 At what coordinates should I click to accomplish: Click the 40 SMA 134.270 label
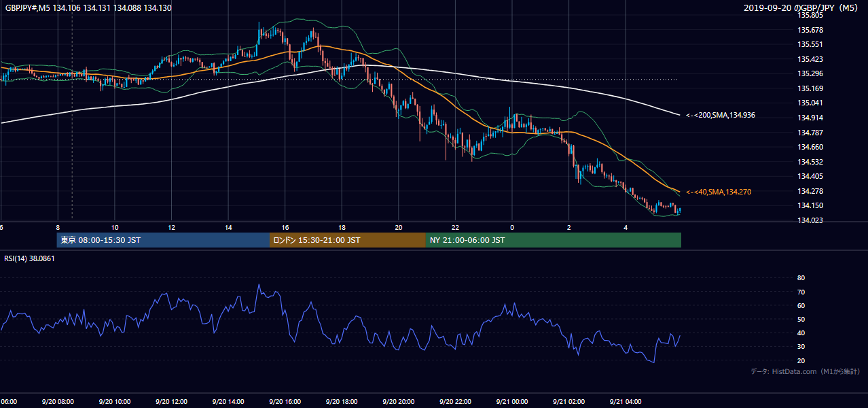(719, 192)
